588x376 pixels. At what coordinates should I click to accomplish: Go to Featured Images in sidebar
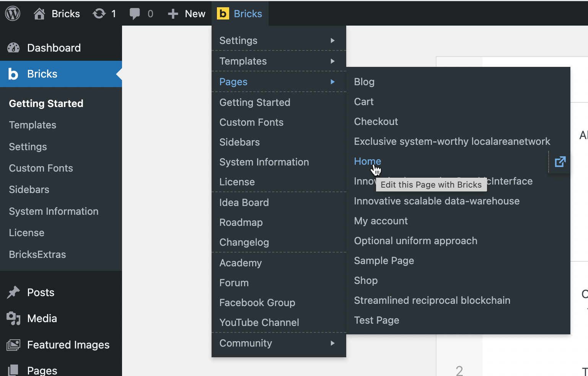tap(68, 345)
